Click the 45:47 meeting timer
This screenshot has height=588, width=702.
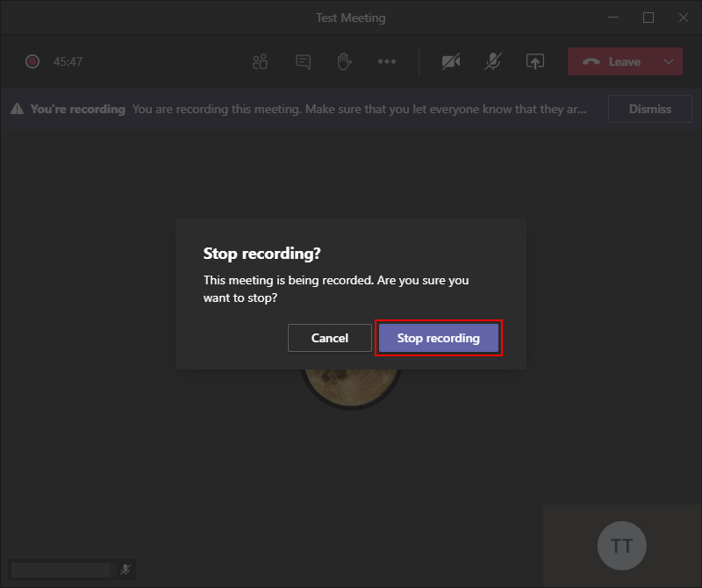tap(68, 61)
